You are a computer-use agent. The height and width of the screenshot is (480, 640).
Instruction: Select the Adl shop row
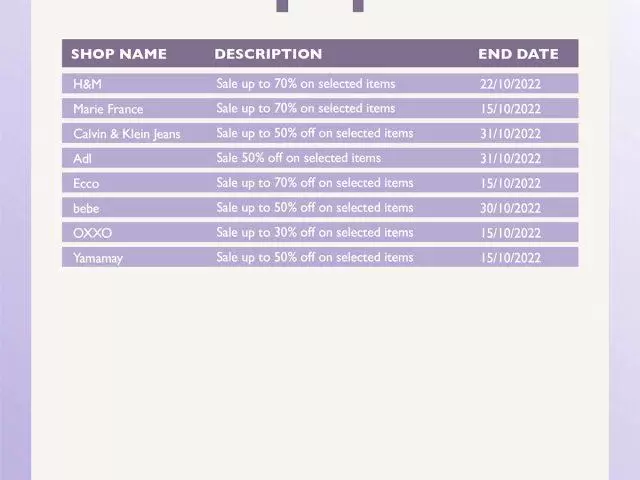(x=320, y=158)
